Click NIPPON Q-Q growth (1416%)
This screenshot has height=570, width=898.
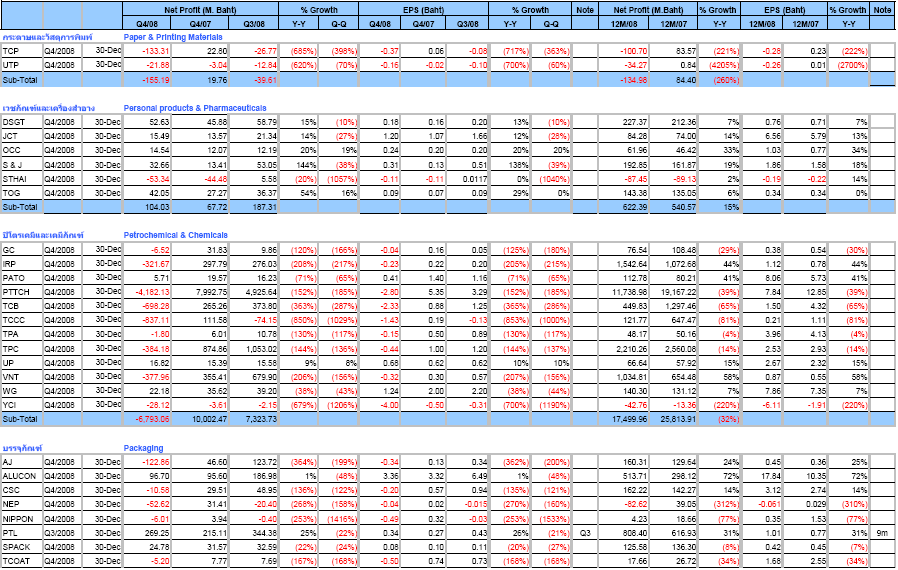(338, 519)
